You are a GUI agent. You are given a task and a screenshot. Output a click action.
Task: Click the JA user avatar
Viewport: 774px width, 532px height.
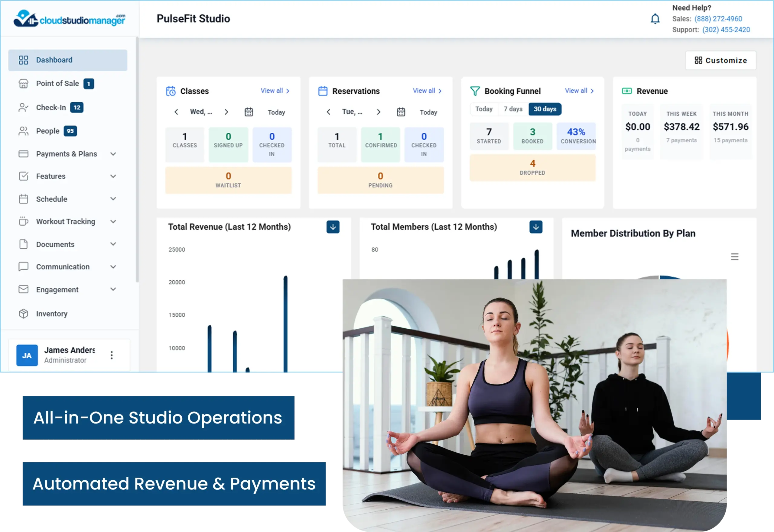point(27,355)
